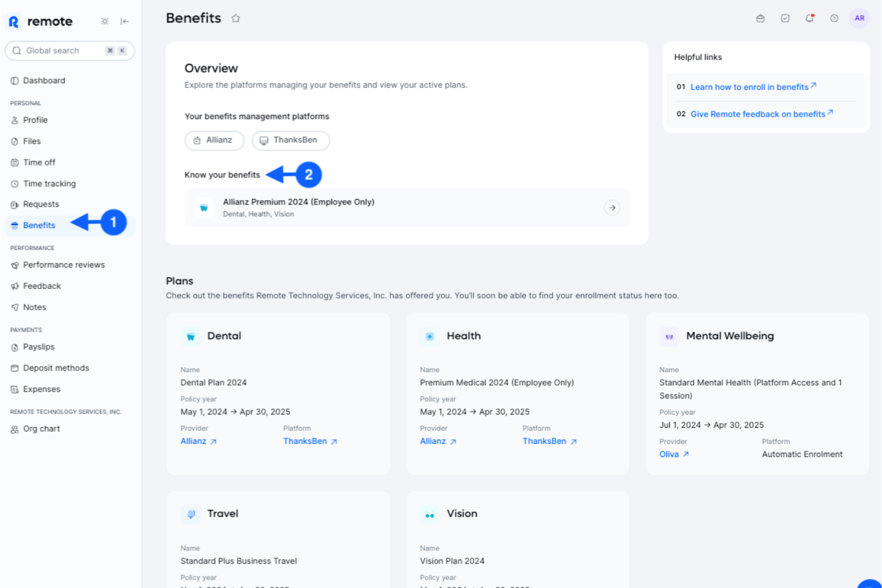The width and height of the screenshot is (882, 588).
Task: Select the Allianz platform chip
Action: [x=214, y=141]
